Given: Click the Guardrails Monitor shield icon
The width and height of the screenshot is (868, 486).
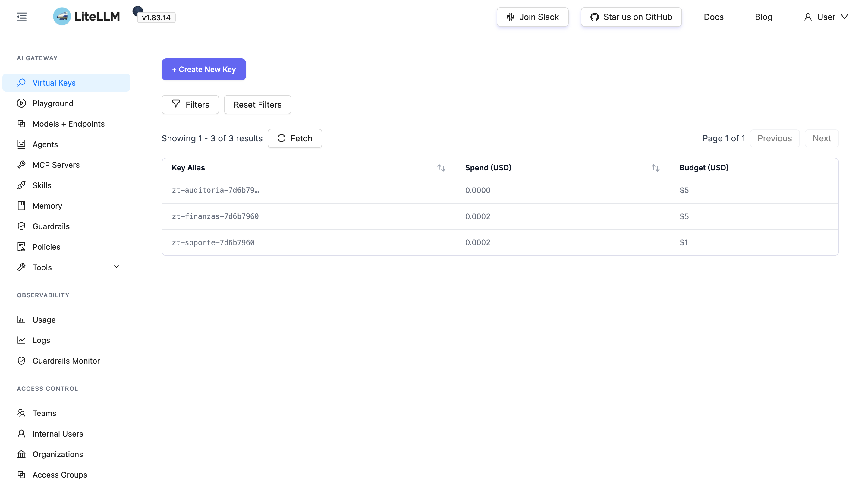Looking at the screenshot, I should tap(22, 361).
